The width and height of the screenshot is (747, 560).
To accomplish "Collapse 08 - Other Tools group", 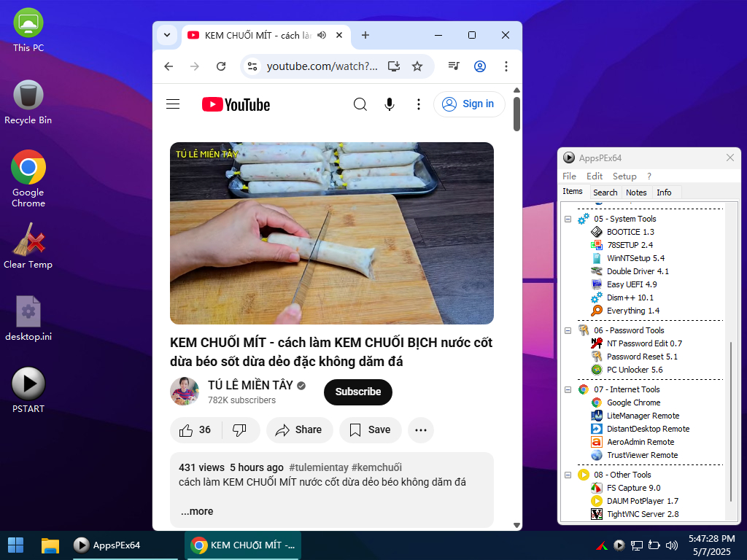I will (x=568, y=475).
